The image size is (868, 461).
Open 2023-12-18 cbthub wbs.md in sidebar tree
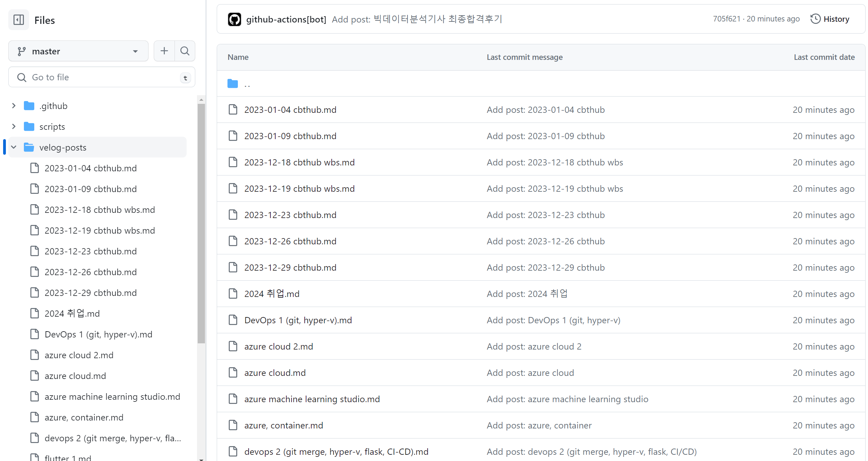(x=100, y=210)
